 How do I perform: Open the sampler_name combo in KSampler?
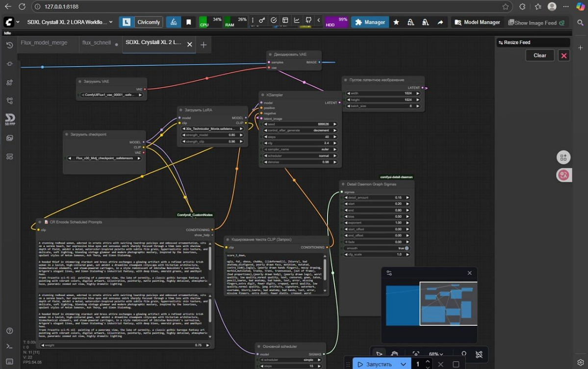300,149
